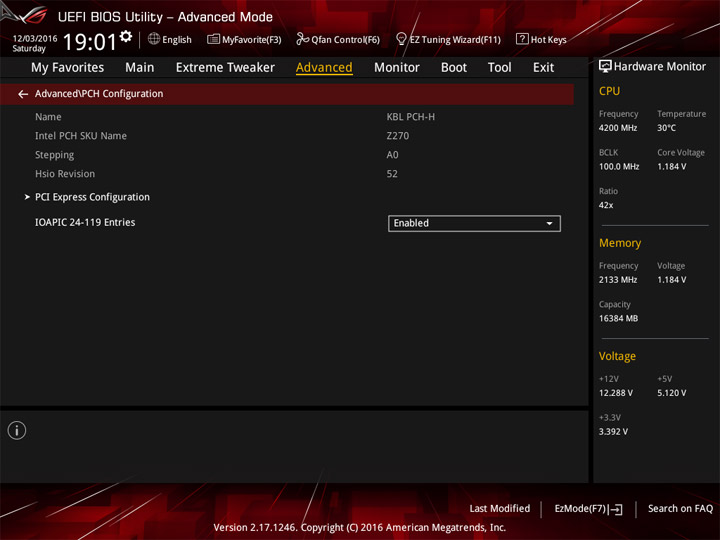This screenshot has height=540, width=720.
Task: Select the IOAPIC 24-119 Entries label
Action: coord(85,222)
